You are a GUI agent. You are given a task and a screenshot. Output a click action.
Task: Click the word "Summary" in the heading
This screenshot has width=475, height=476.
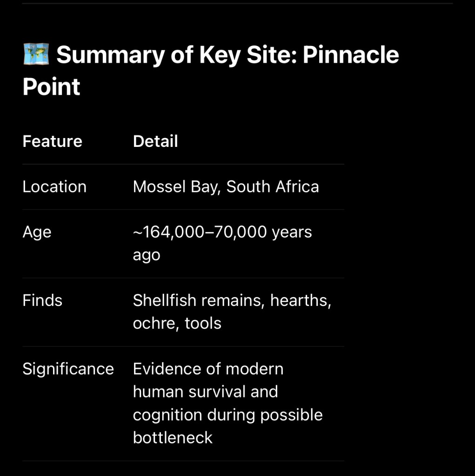tap(110, 55)
